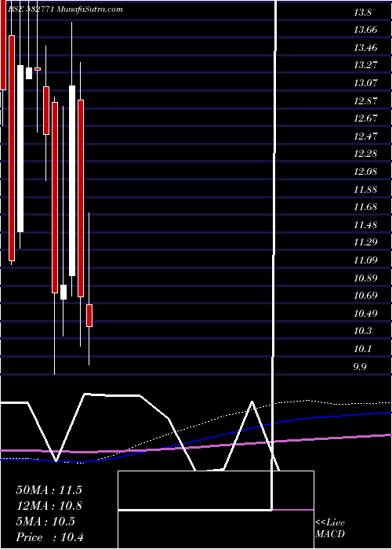This screenshot has height=549, width=392.
Task: Click the 10.1 price axis label
Action: click(362, 349)
